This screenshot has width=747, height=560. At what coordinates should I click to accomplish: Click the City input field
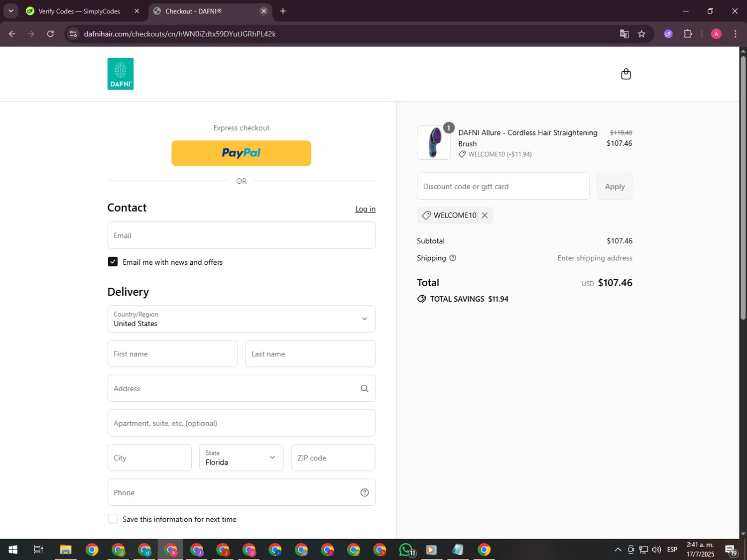tap(149, 457)
